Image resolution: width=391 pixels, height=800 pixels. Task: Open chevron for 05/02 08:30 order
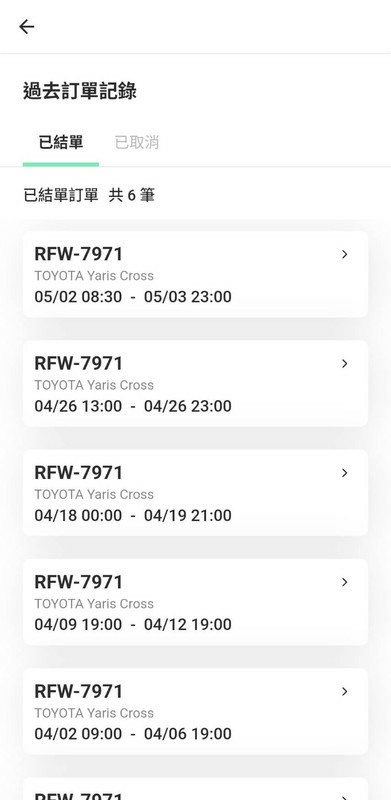tap(345, 254)
